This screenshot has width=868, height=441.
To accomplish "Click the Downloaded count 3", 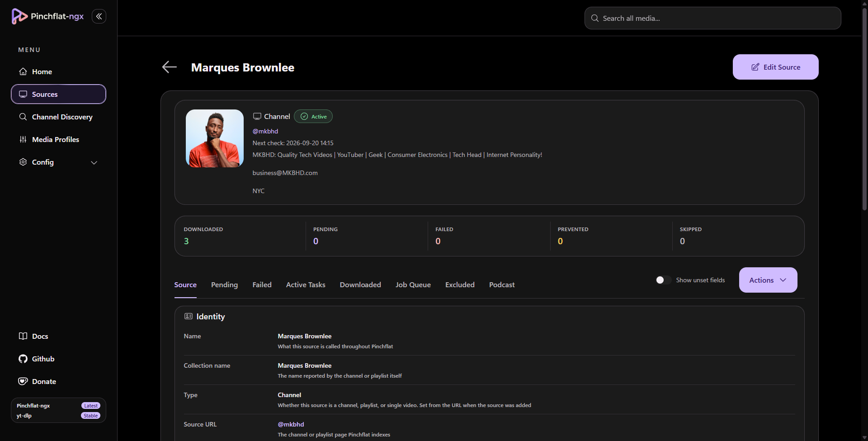I will tap(186, 241).
